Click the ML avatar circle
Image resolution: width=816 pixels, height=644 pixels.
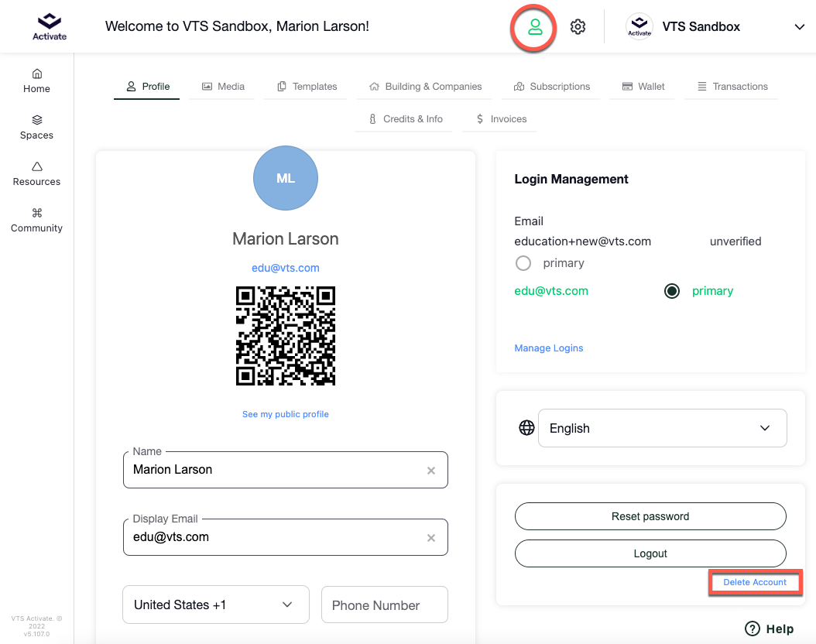286,178
